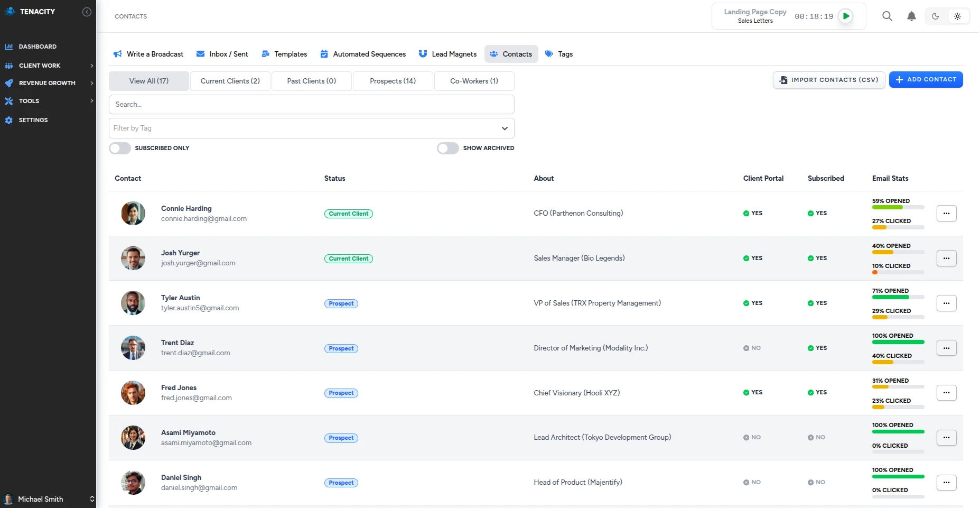Open Connie Harding's three-dot actions menu
This screenshot has height=508, width=980.
tap(946, 214)
